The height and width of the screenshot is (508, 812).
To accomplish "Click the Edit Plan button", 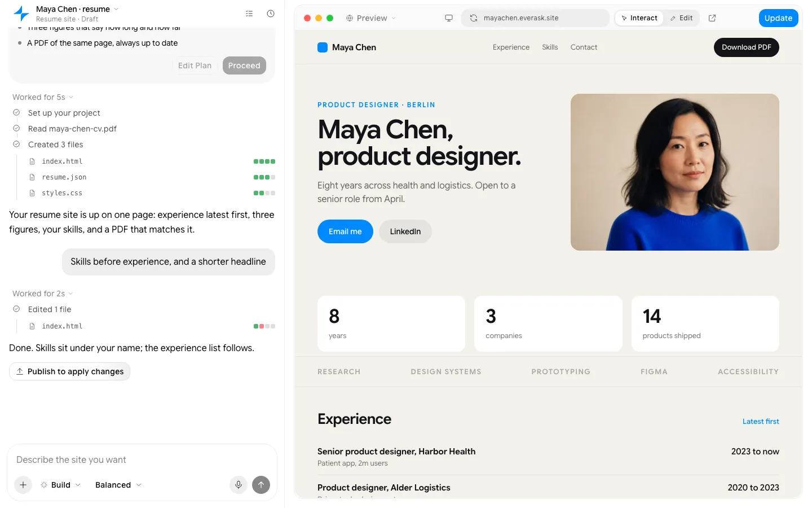I will (x=195, y=65).
